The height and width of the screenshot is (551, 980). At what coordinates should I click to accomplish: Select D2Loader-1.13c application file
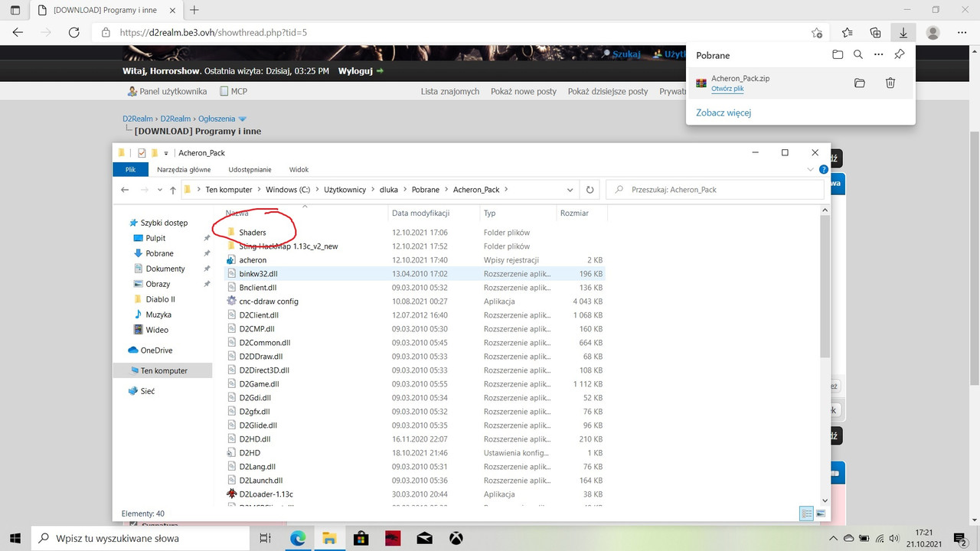266,494
